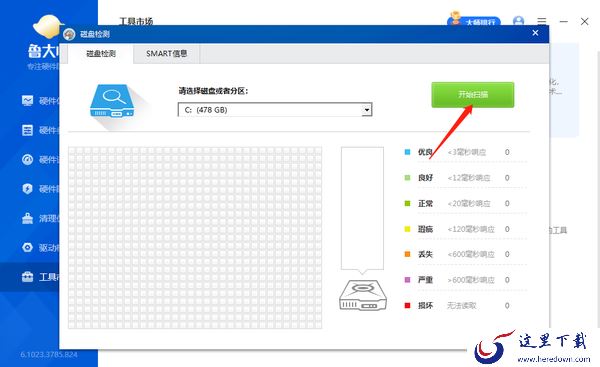Open user account avatar in main window
Viewport: 600px width, 367px height.
coord(518,21)
